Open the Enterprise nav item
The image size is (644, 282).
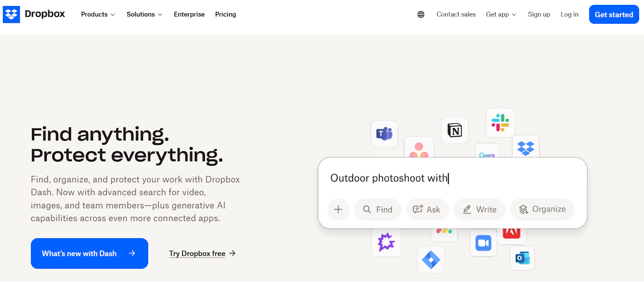[x=189, y=14]
